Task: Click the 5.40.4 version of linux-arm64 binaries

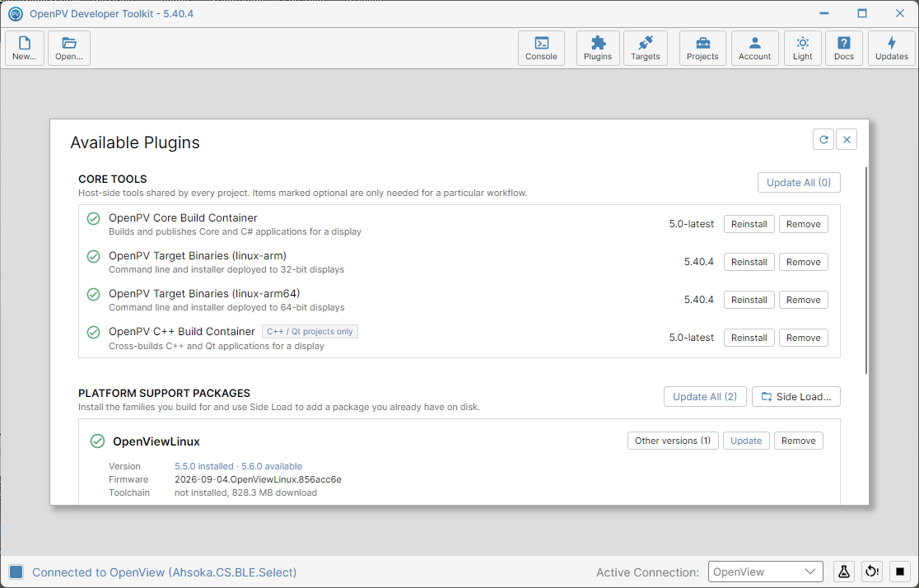Action: (x=699, y=300)
